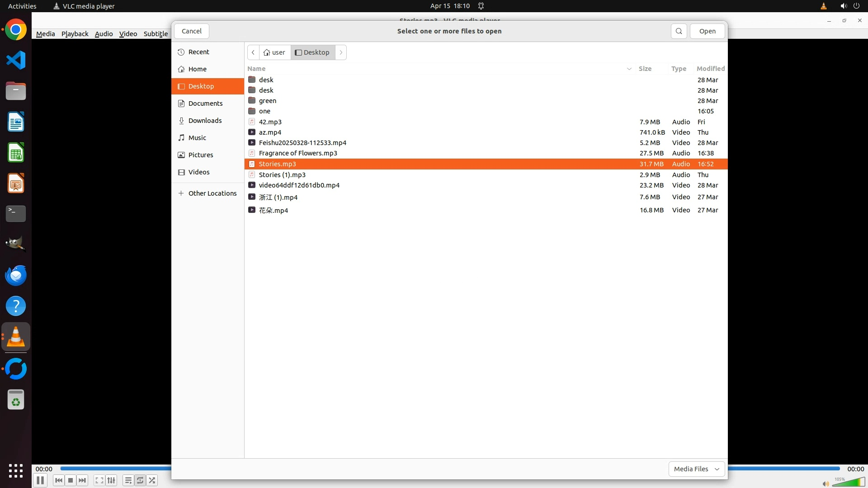868x488 pixels.
Task: Toggle fullscreen video icon
Action: click(99, 480)
